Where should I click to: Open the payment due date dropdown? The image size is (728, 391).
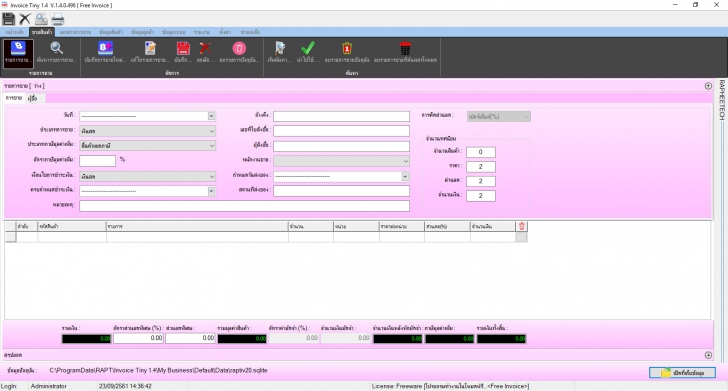tap(211, 191)
